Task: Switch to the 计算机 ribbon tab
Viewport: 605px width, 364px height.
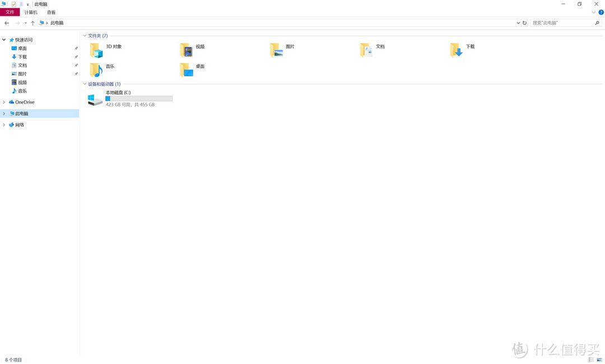Action: (x=31, y=12)
